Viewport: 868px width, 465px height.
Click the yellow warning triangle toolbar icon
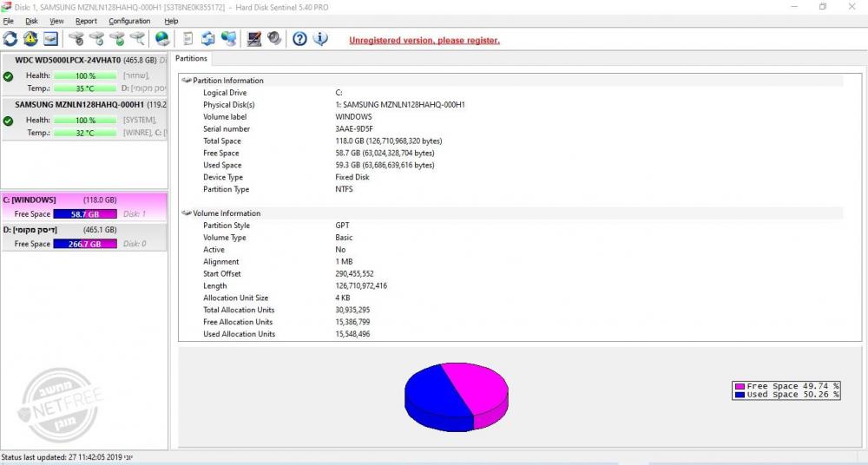30,39
